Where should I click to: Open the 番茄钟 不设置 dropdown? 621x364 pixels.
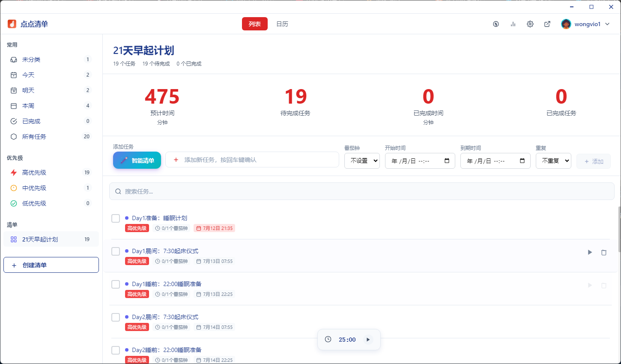tap(362, 161)
